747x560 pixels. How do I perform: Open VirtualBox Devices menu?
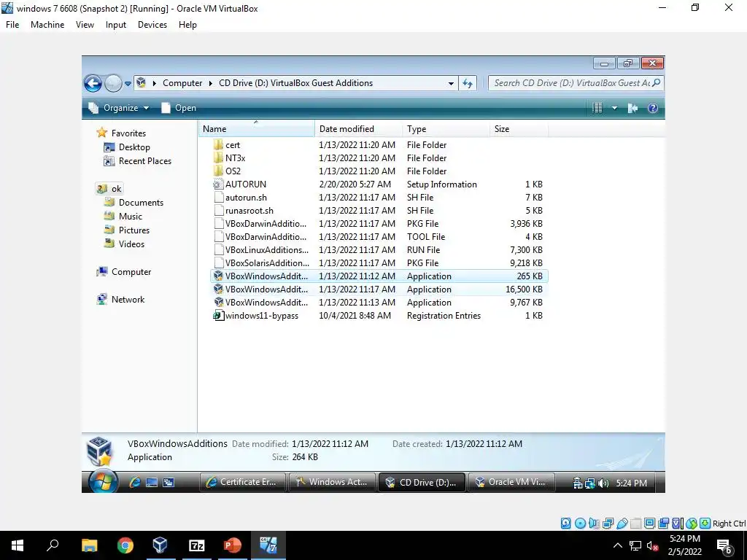tap(152, 25)
